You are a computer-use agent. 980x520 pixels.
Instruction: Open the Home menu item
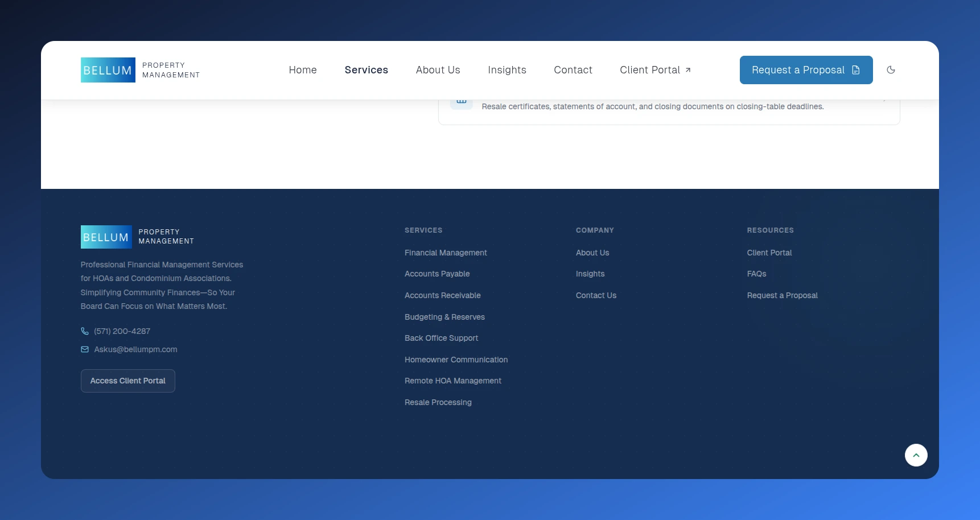point(303,70)
